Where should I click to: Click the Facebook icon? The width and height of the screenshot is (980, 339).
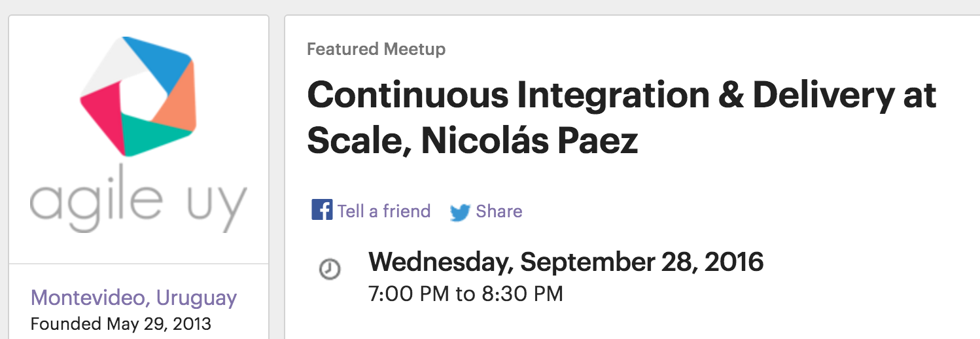pyautogui.click(x=321, y=211)
